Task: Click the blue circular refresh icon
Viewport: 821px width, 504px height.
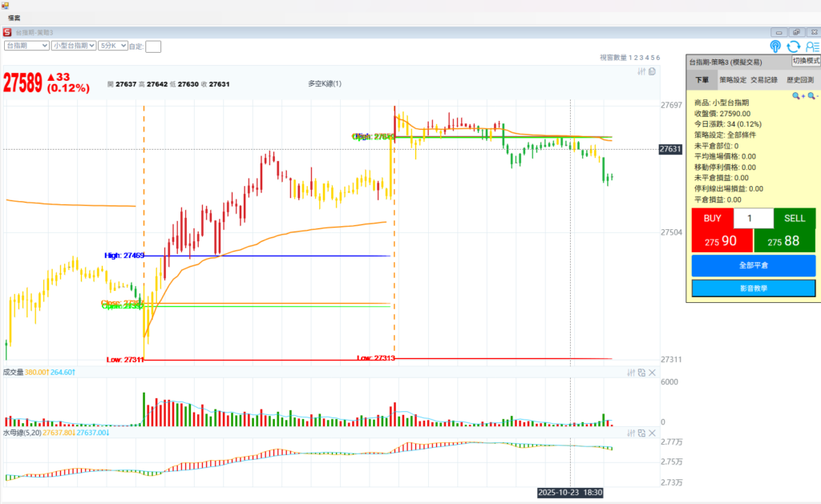Action: 794,46
